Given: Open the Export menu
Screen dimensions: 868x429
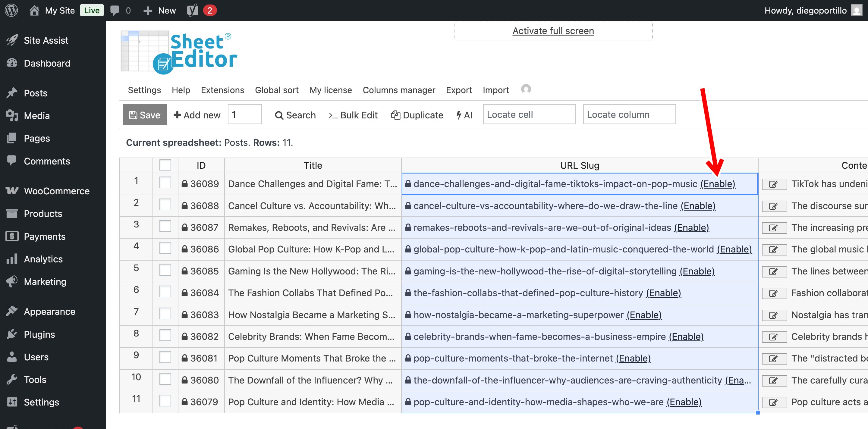Looking at the screenshot, I should [459, 90].
